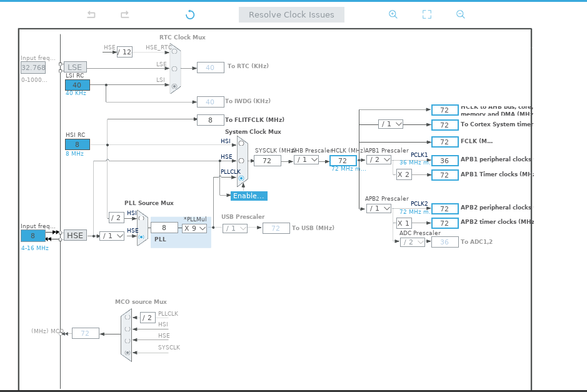The width and height of the screenshot is (587, 392).
Task: Zoom out of the clock diagram
Action: tap(461, 14)
